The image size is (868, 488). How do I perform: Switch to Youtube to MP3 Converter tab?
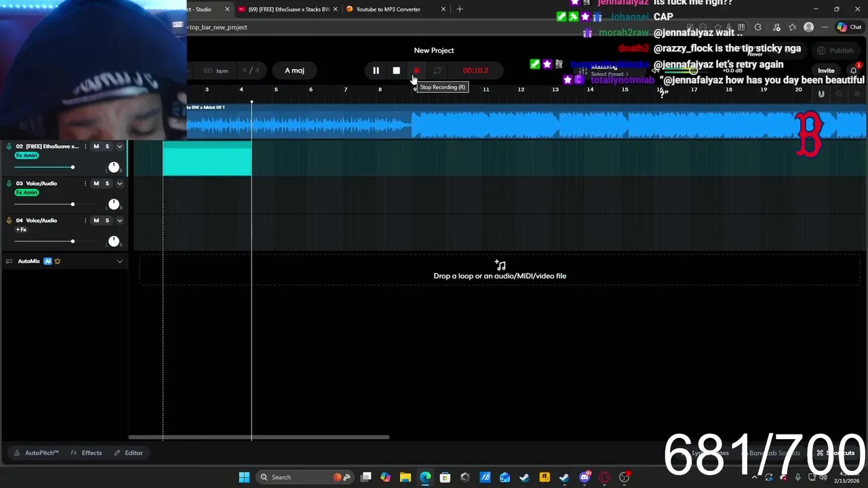click(x=394, y=9)
